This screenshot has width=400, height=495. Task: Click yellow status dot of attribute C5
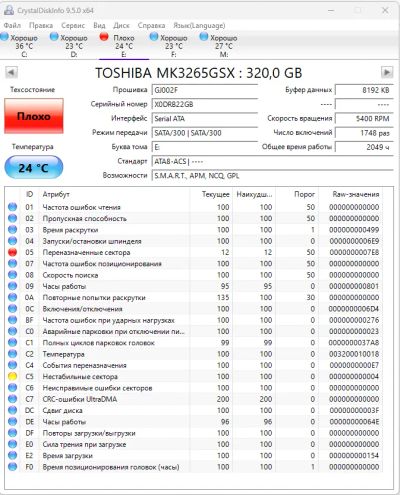(12, 376)
